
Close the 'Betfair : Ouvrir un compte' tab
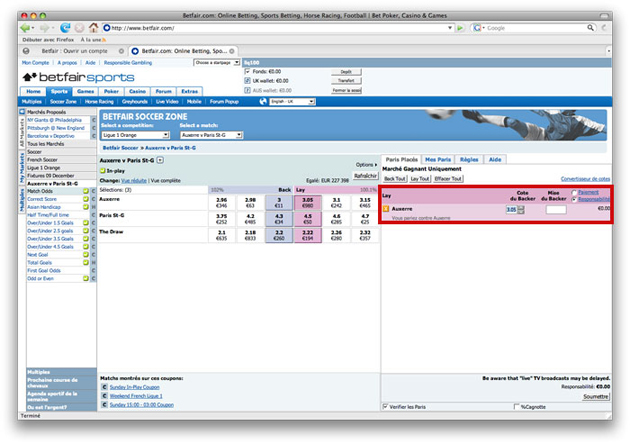coord(121,51)
